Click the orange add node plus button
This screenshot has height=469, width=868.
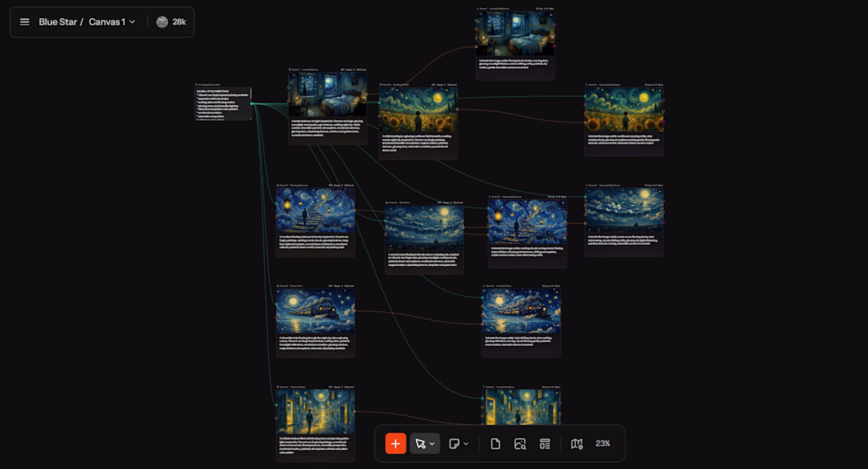[x=395, y=444]
